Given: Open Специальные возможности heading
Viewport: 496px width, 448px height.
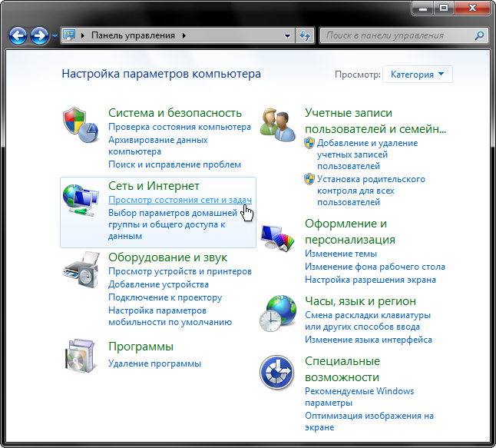Looking at the screenshot, I should pyautogui.click(x=342, y=369).
